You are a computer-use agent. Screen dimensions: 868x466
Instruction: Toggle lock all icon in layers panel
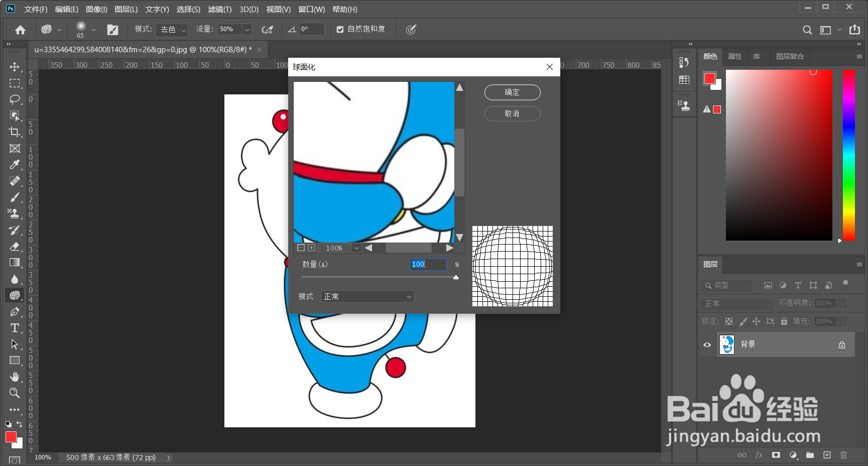(x=784, y=321)
